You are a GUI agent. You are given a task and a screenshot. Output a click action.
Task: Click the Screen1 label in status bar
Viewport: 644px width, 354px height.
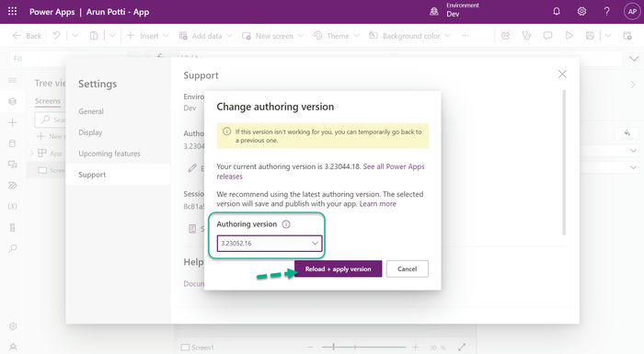(x=203, y=348)
